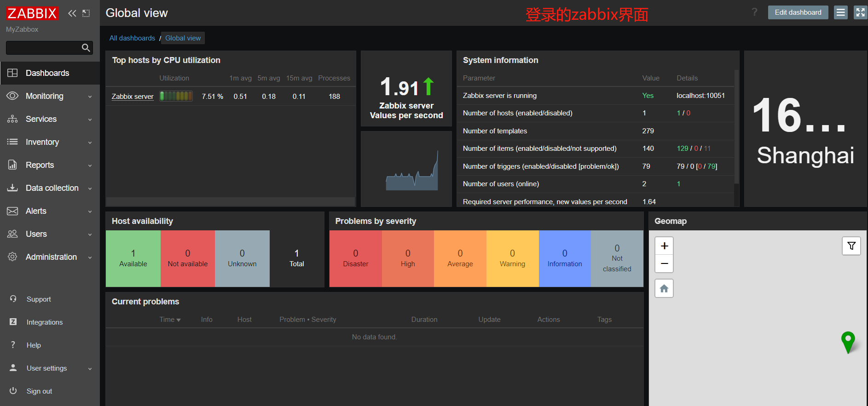Click the CPU utilization bar gauge
This screenshot has height=406, width=868.
coord(176,96)
